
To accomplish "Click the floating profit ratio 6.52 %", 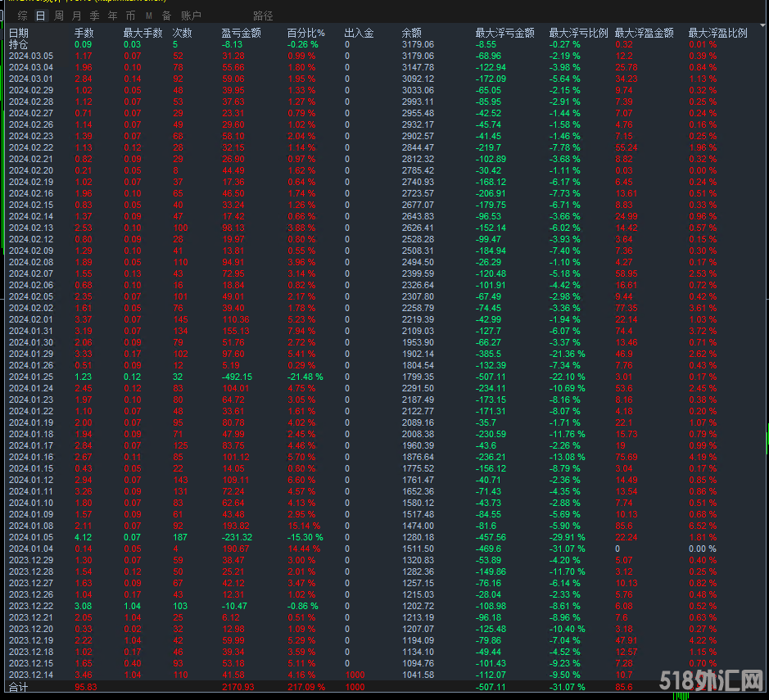I will click(703, 526).
